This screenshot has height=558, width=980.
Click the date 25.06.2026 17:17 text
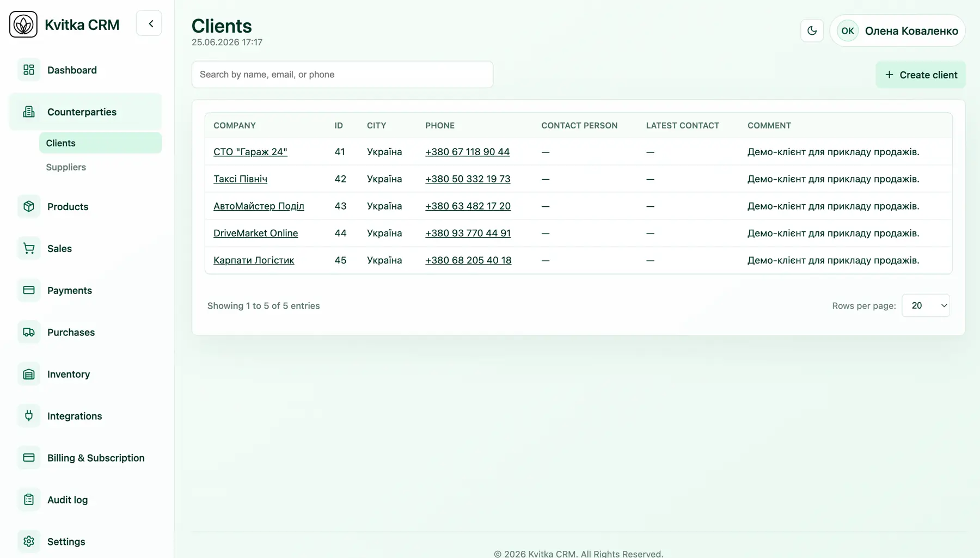(227, 42)
